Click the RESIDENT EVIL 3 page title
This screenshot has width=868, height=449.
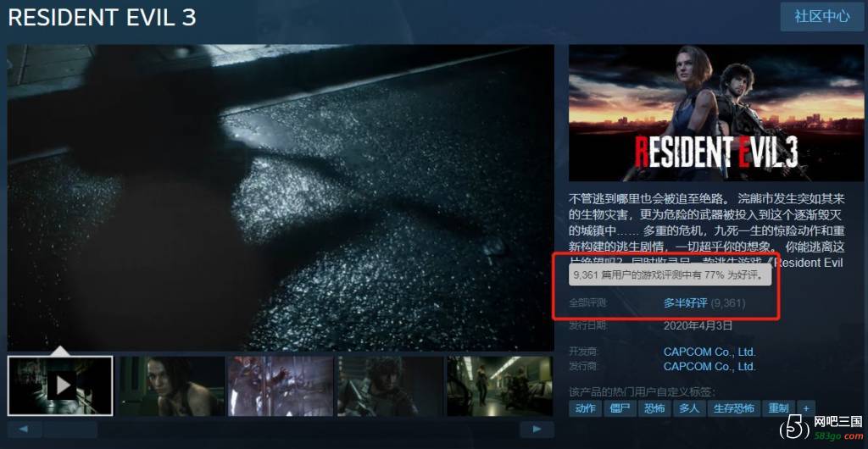[102, 18]
